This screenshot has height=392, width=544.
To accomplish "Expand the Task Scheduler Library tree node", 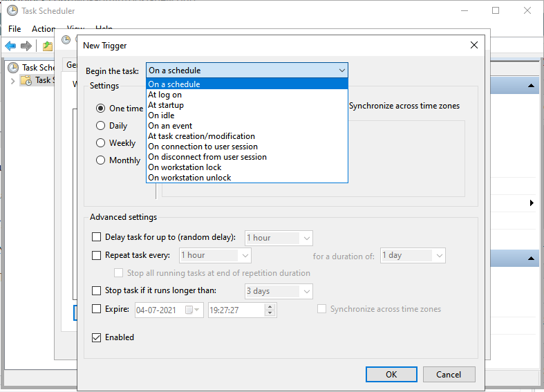I will coord(12,80).
